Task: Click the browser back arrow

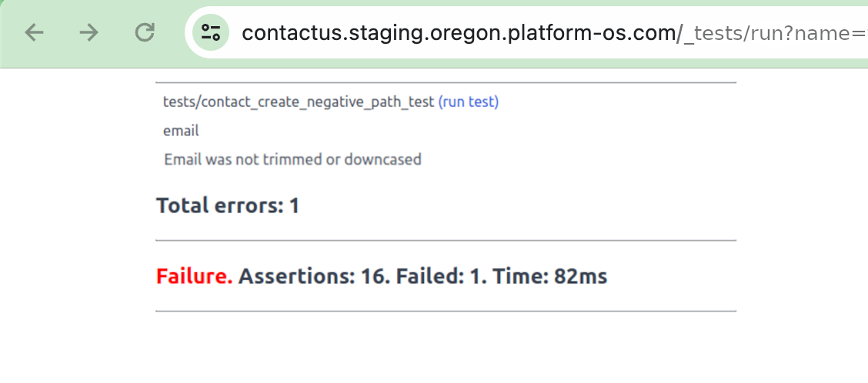Action: click(x=35, y=32)
